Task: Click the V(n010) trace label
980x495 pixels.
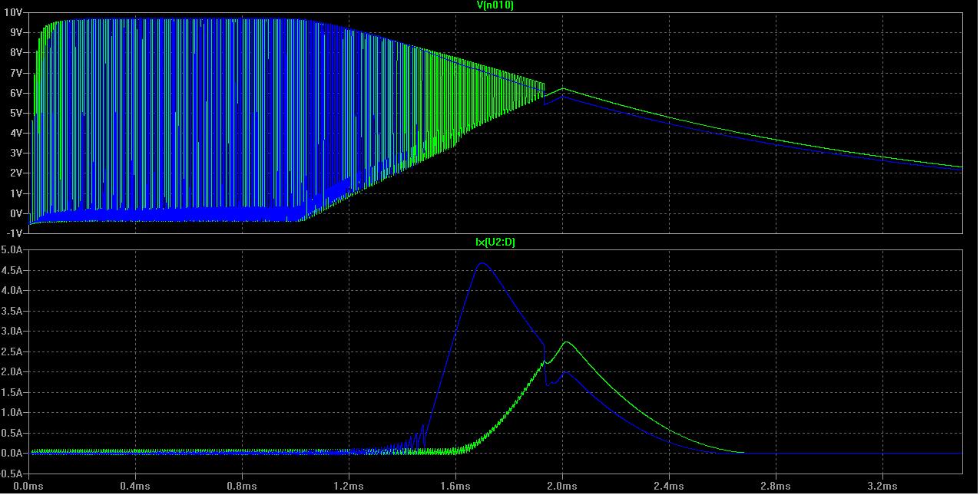Action: [495, 5]
